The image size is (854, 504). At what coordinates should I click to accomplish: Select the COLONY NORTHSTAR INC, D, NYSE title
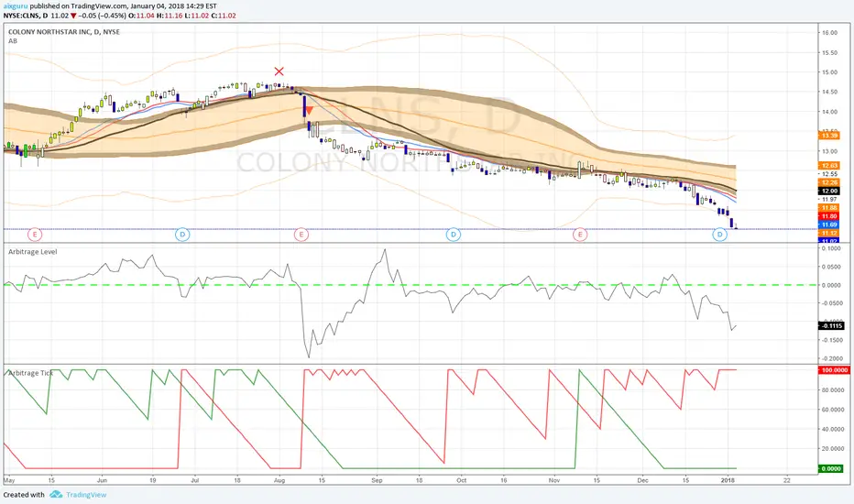(x=64, y=32)
